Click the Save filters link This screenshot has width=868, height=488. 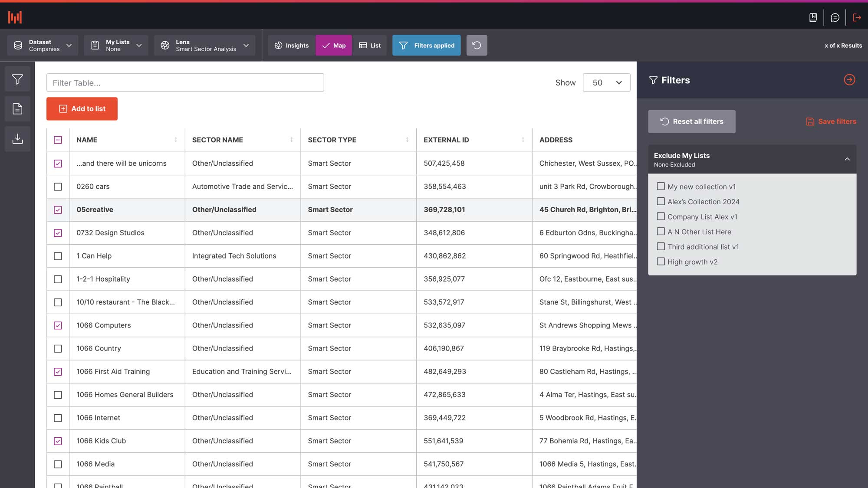tap(831, 121)
